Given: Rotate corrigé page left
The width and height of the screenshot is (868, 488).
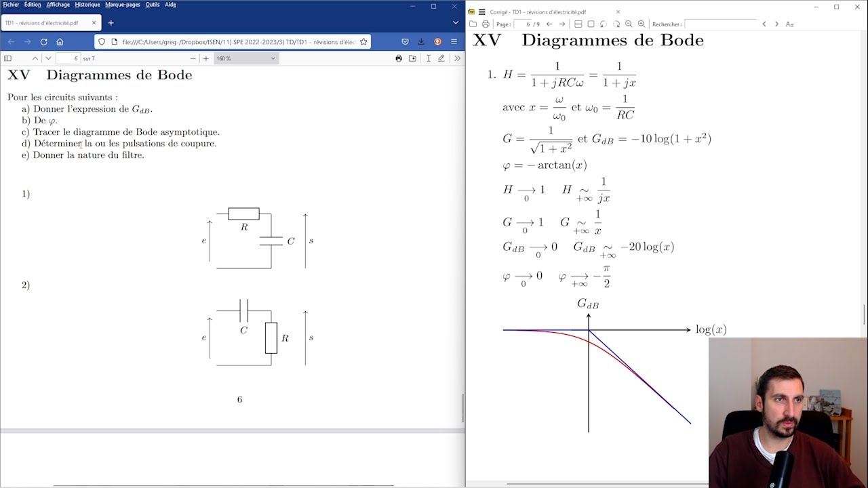Looking at the screenshot, I should [x=604, y=24].
